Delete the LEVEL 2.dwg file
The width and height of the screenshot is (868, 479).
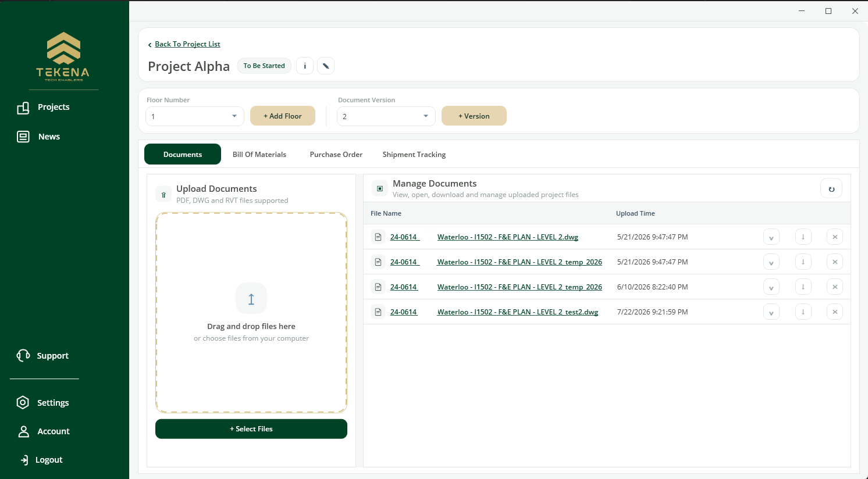coord(835,237)
